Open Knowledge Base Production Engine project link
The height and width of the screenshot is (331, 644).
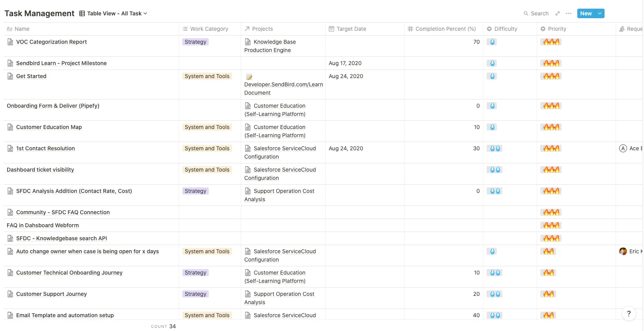tap(274, 42)
